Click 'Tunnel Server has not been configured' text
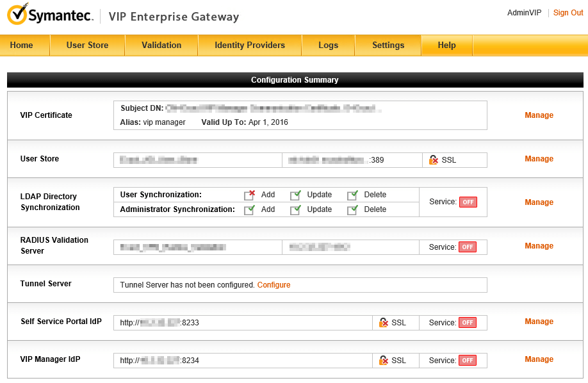Screen dimensions: 588x383 coord(188,285)
